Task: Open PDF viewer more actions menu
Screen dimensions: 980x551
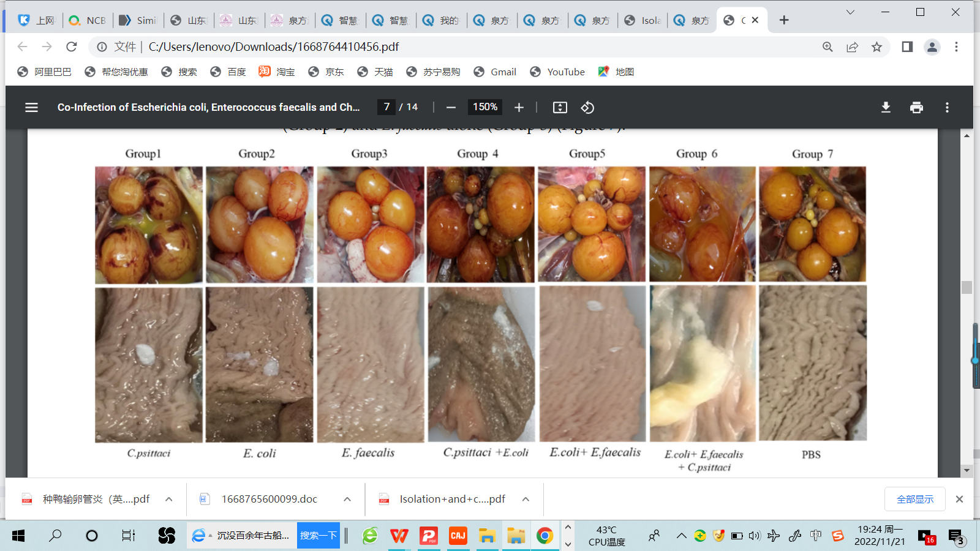Action: coord(947,107)
